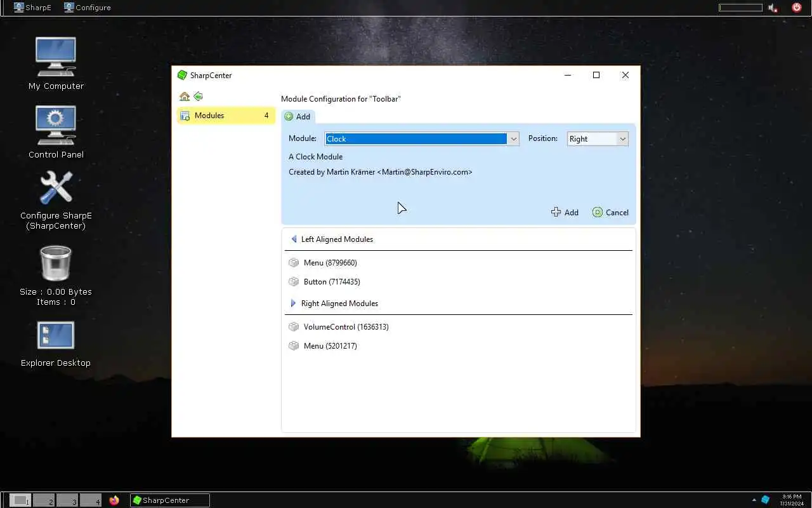
Task: Open the My Computer desktop icon
Action: point(56,57)
